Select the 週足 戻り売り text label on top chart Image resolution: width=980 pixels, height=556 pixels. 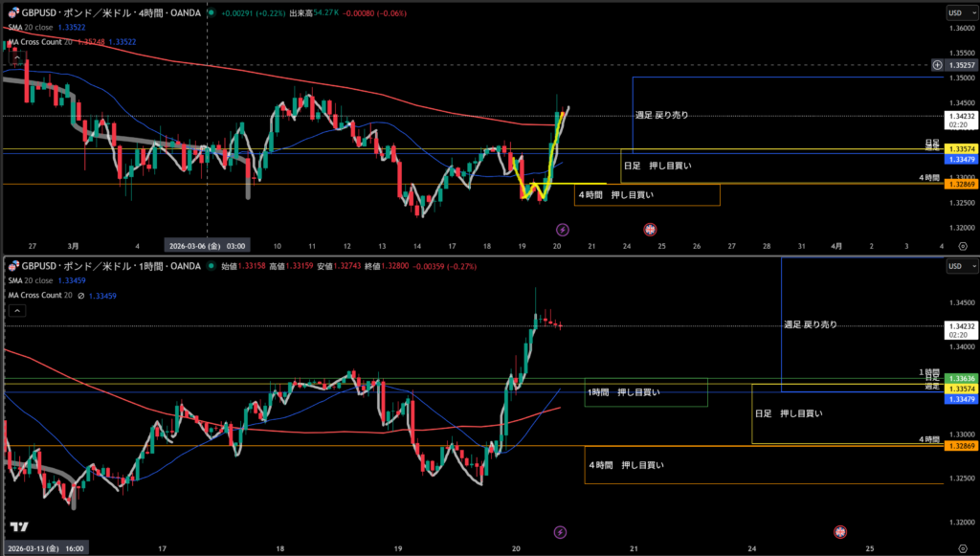[661, 115]
